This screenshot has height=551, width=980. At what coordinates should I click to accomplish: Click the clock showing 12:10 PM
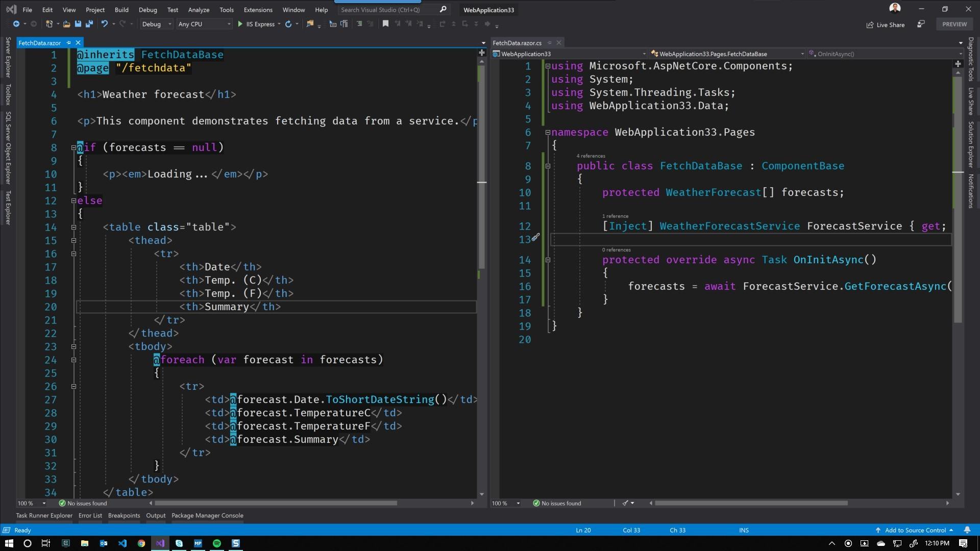point(937,543)
